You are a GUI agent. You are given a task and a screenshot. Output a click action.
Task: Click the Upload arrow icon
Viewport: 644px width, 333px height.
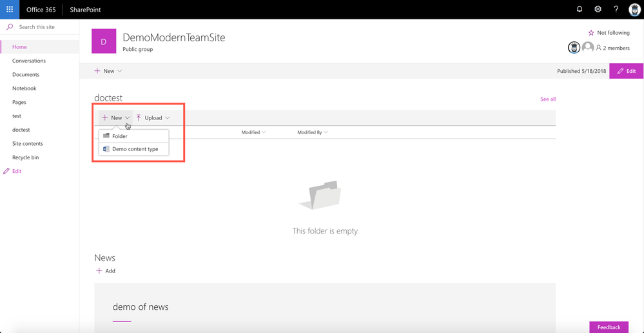139,117
